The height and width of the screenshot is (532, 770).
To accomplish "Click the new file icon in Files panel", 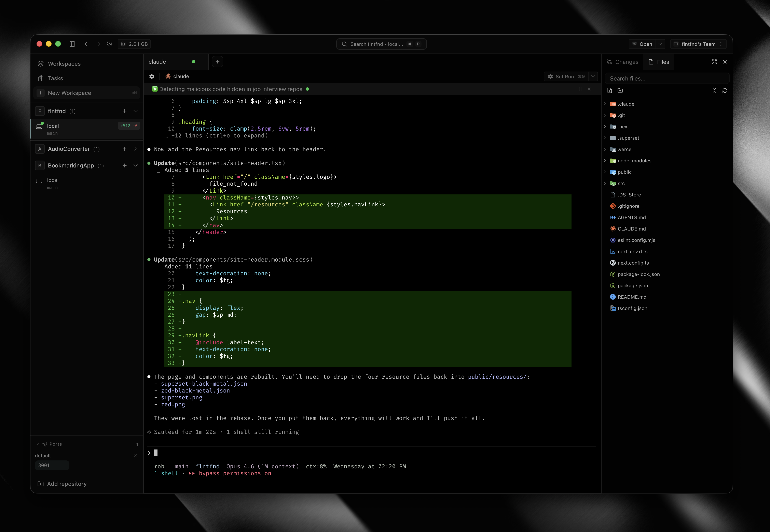I will click(x=609, y=90).
